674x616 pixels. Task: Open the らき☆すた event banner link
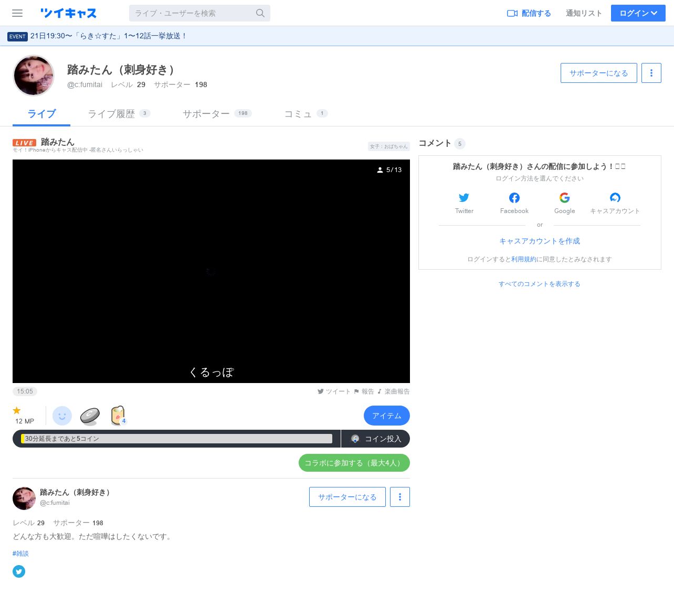(x=108, y=36)
